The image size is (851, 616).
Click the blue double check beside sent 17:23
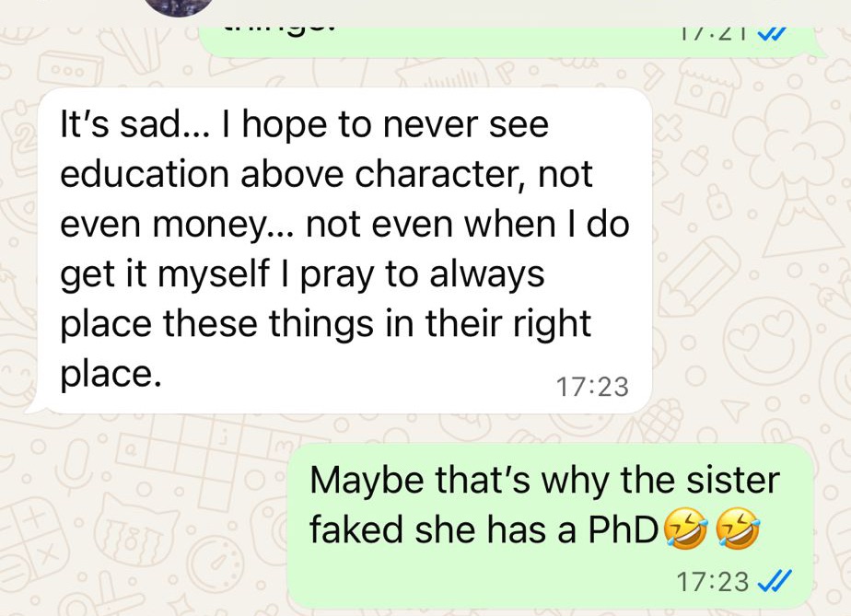pyautogui.click(x=774, y=582)
